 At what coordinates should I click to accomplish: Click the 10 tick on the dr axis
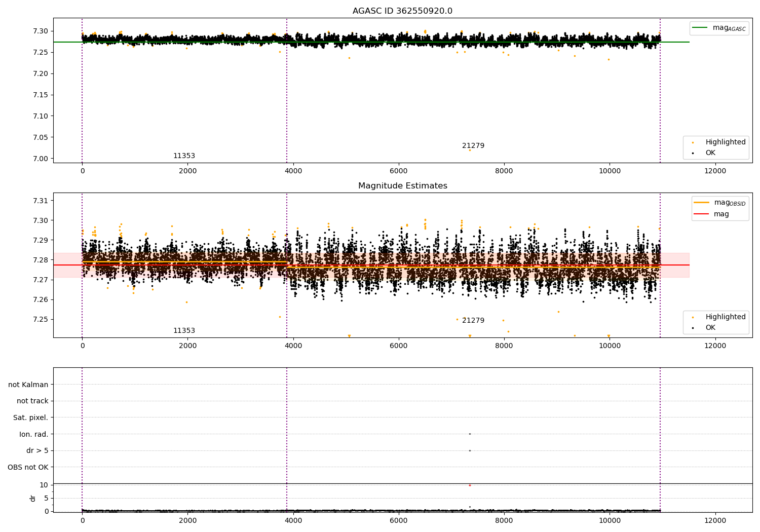coord(44,485)
